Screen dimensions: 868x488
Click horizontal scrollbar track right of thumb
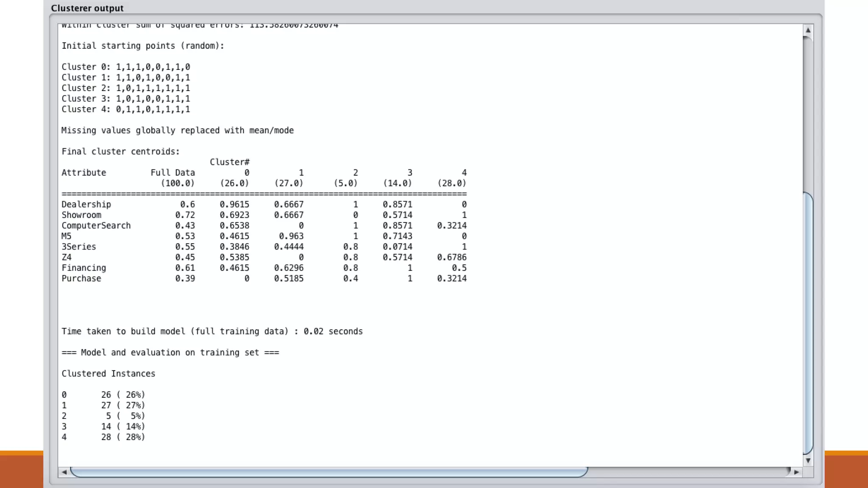pos(687,472)
